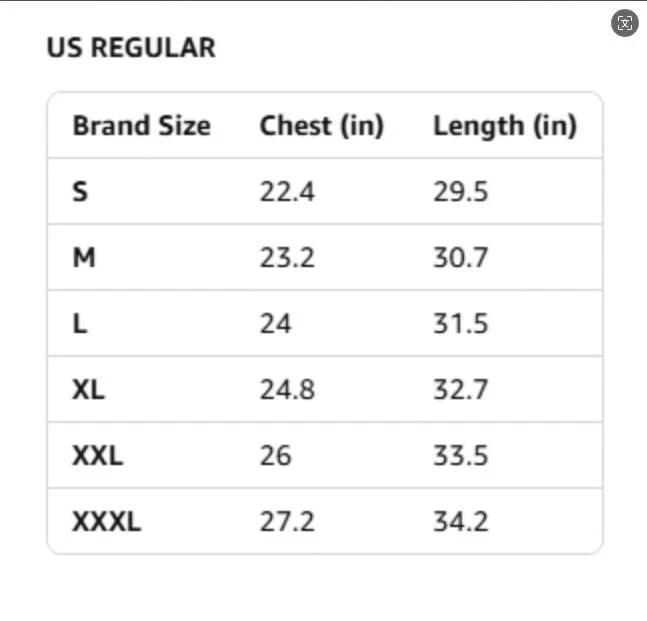Viewport: 647px width, 621px height.
Task: Click chest value 24.8 for size XL
Action: [287, 390]
